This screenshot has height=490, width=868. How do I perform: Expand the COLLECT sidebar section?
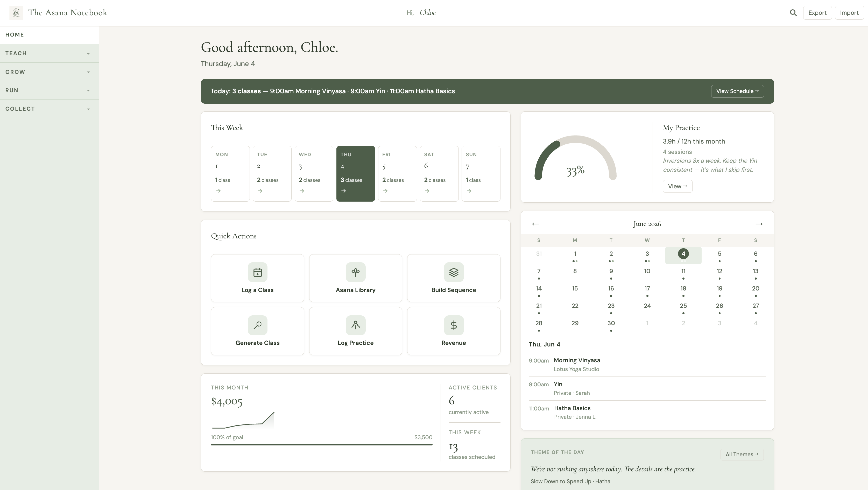[49, 109]
